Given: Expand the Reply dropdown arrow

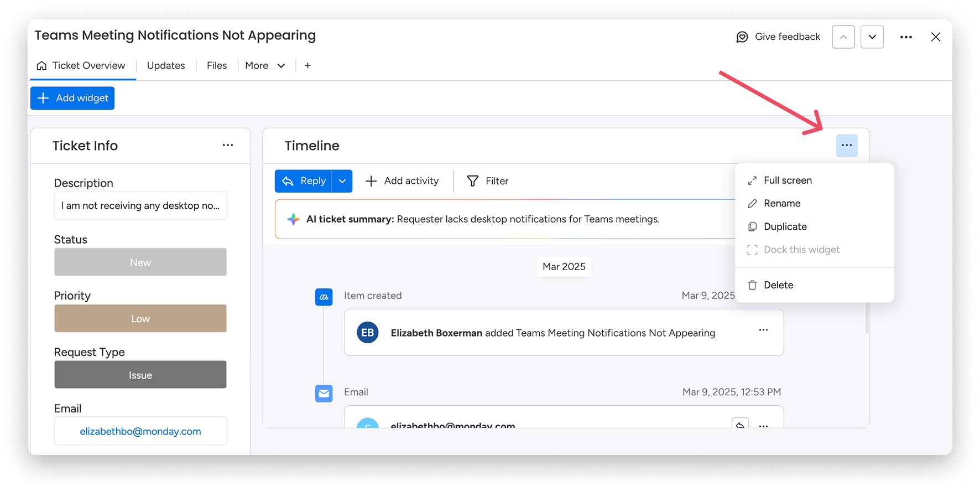Looking at the screenshot, I should (x=342, y=181).
